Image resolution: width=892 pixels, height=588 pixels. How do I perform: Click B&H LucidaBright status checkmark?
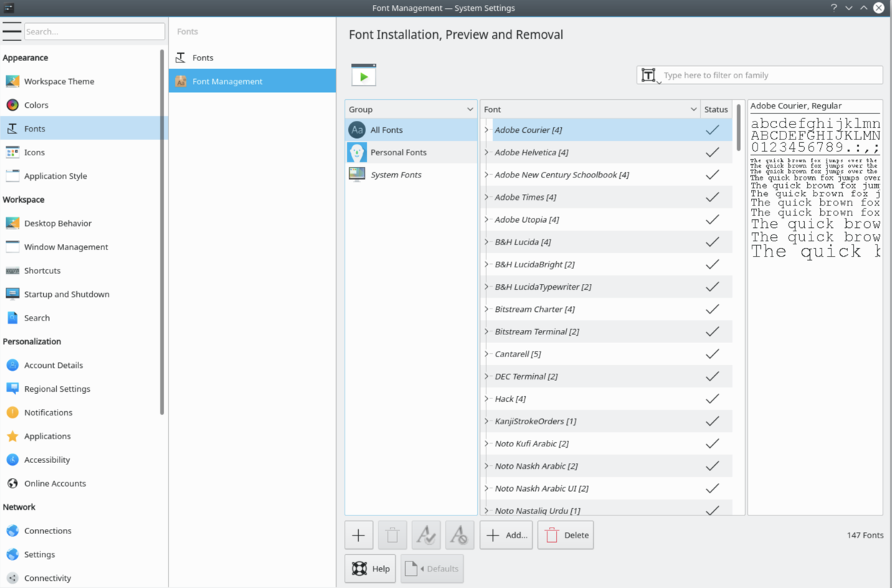(712, 265)
